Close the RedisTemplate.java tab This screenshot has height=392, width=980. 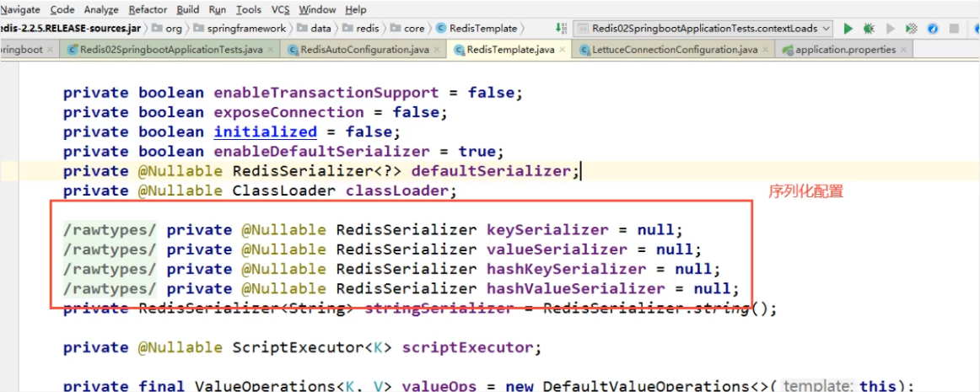point(561,50)
